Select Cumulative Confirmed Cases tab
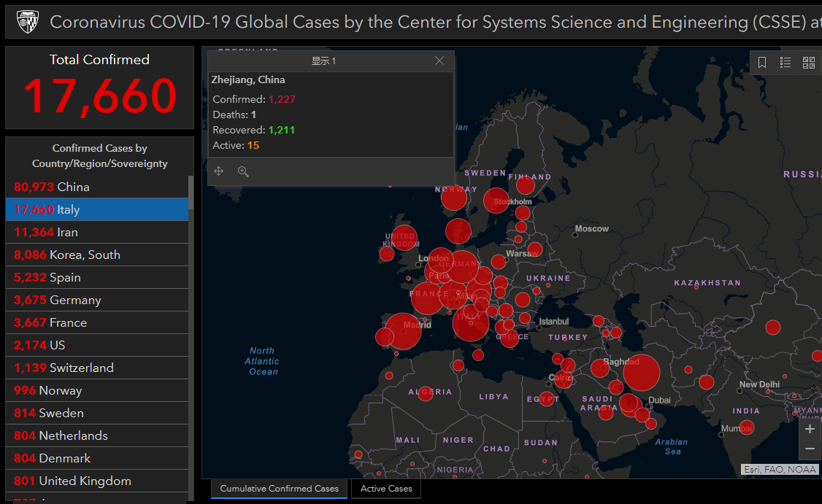The height and width of the screenshot is (504, 822). 280,488
